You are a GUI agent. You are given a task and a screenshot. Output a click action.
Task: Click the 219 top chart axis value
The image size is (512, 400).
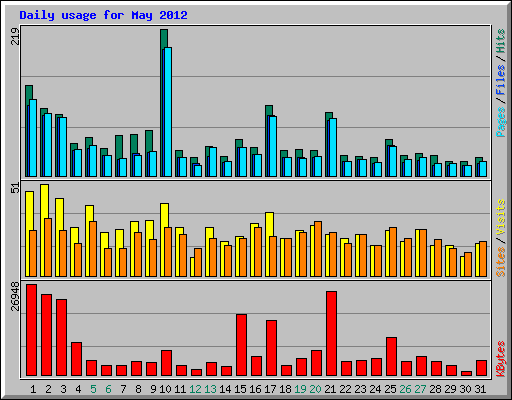pyautogui.click(x=15, y=37)
